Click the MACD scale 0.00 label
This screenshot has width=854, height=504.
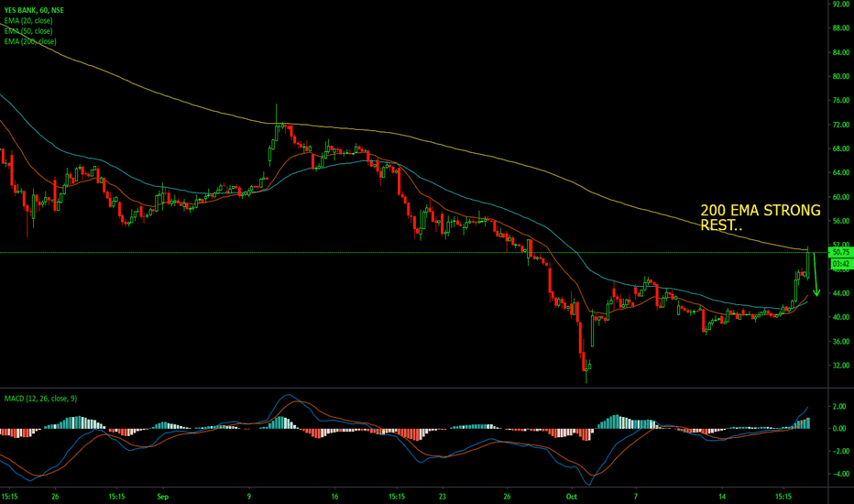tap(839, 429)
